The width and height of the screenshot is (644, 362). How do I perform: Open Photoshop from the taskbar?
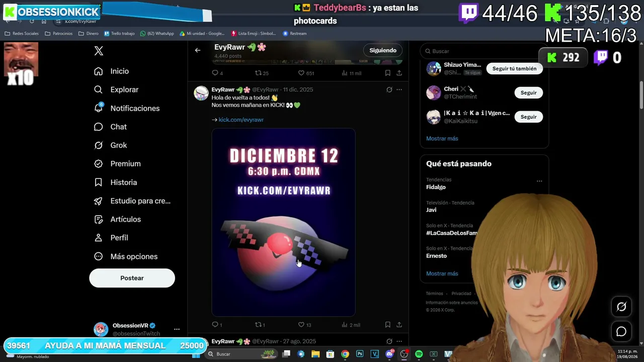[x=360, y=354]
